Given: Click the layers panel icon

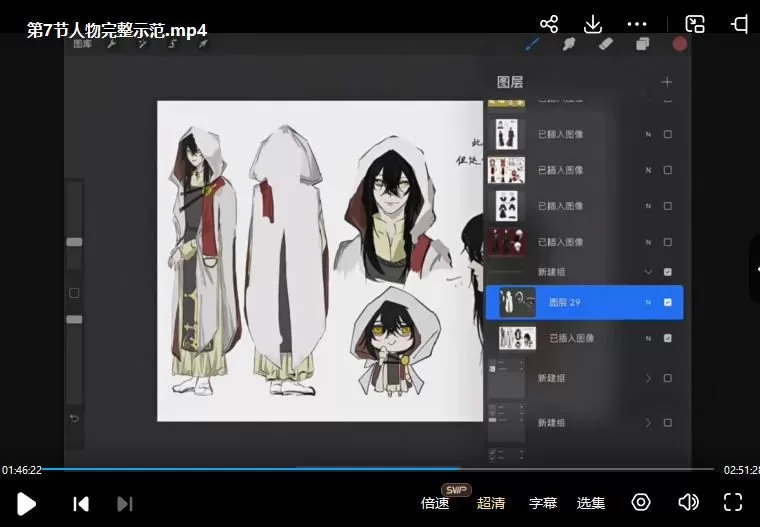Looking at the screenshot, I should 642,44.
